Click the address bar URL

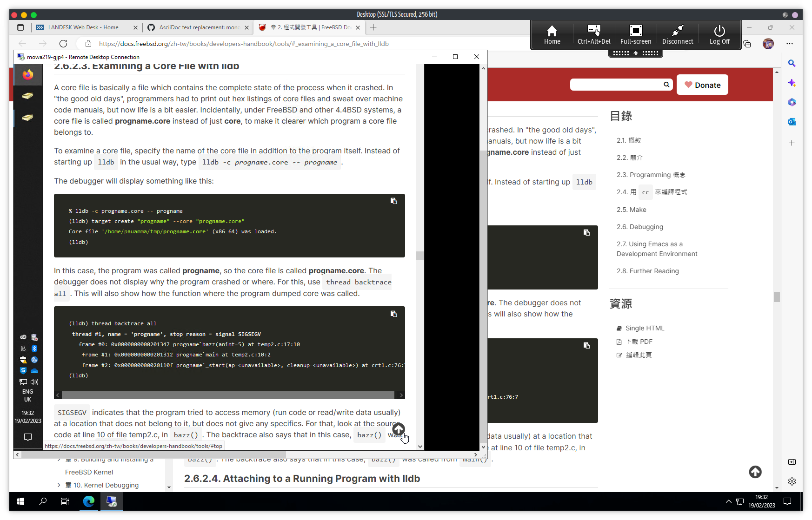point(244,44)
